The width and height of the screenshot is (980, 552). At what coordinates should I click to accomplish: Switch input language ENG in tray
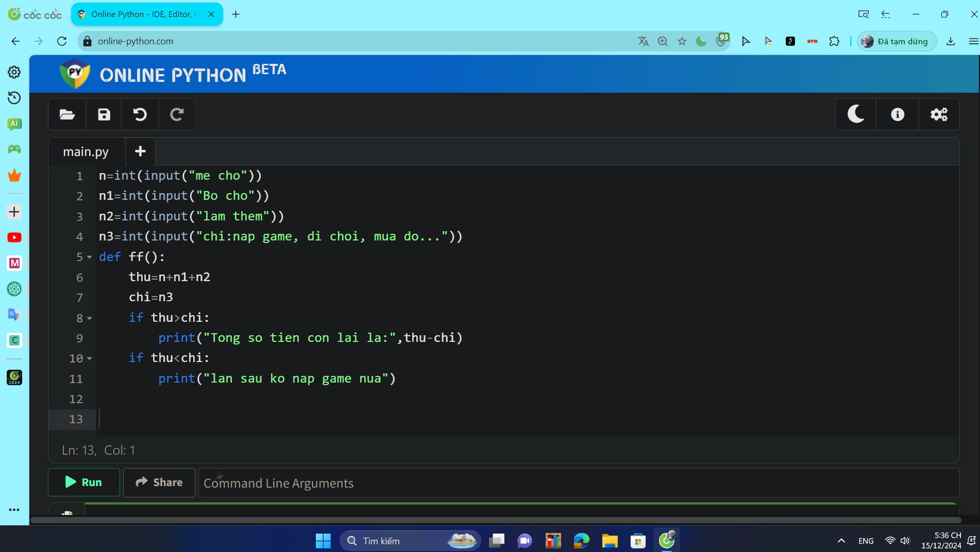coord(866,541)
